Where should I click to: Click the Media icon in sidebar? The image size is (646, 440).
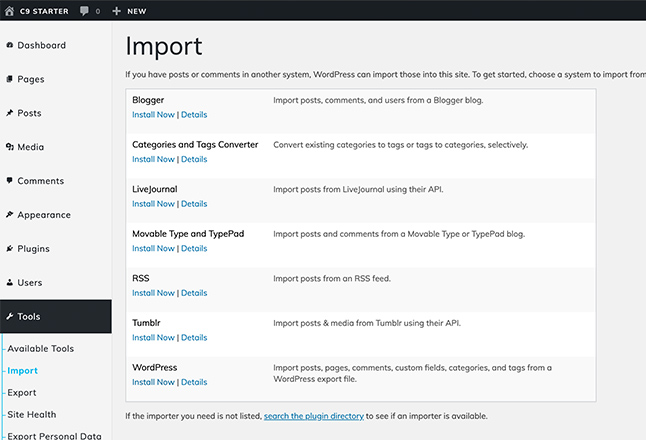pos(10,147)
